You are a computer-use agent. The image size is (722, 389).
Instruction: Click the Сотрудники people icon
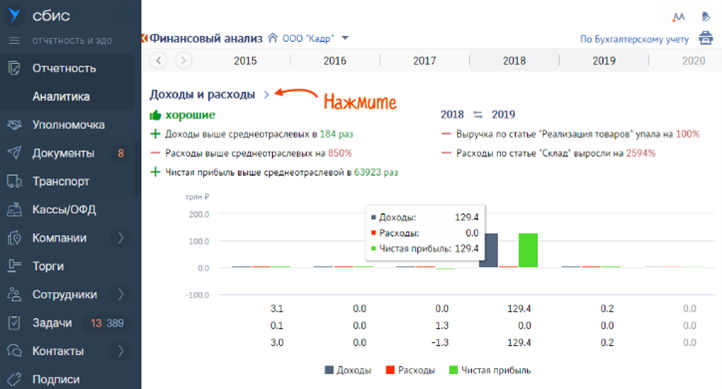tap(14, 295)
